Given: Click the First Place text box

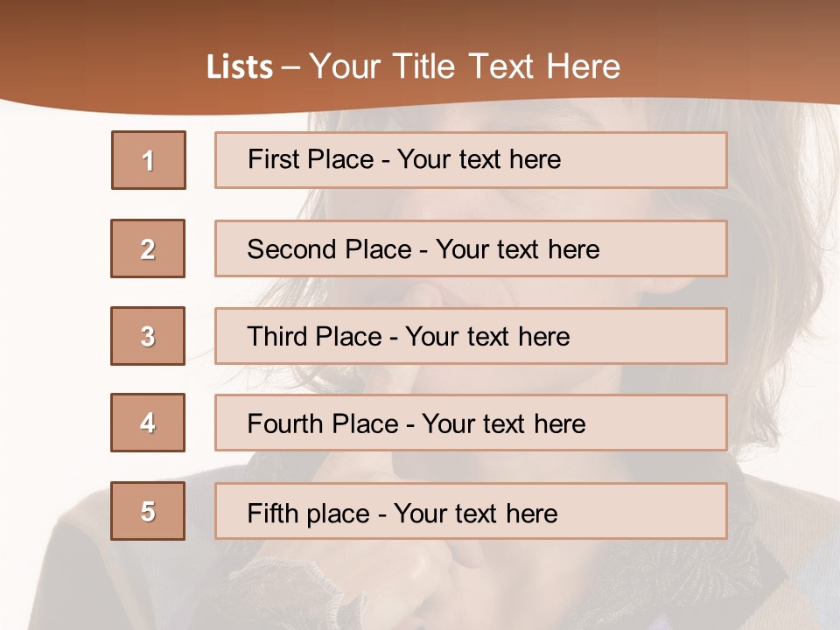Looking at the screenshot, I should 471,160.
